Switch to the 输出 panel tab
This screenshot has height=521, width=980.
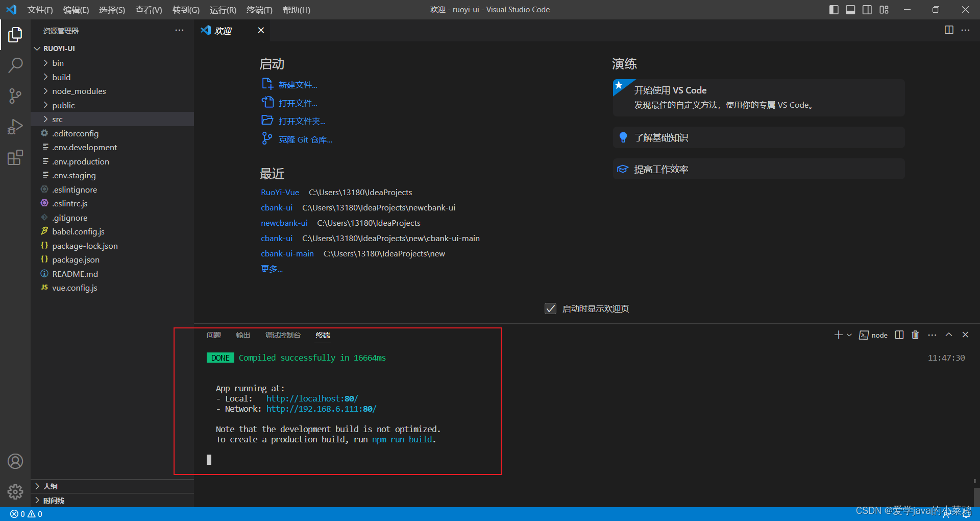coord(243,335)
